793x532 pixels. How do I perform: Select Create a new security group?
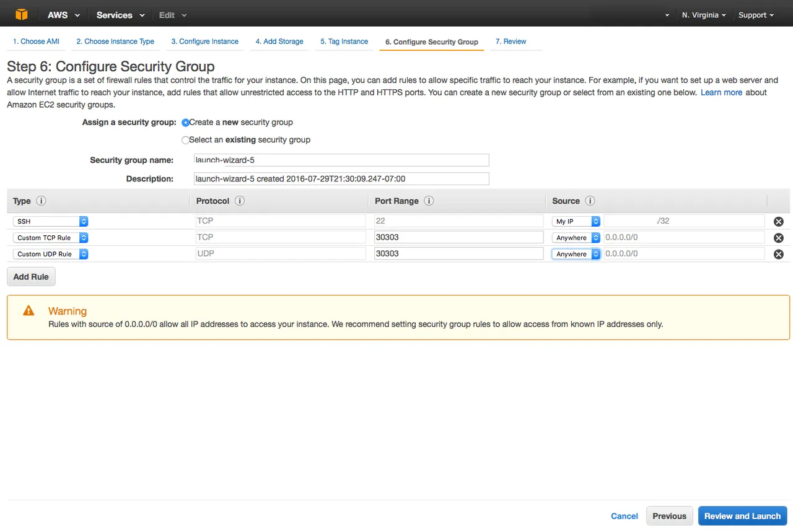pyautogui.click(x=185, y=123)
